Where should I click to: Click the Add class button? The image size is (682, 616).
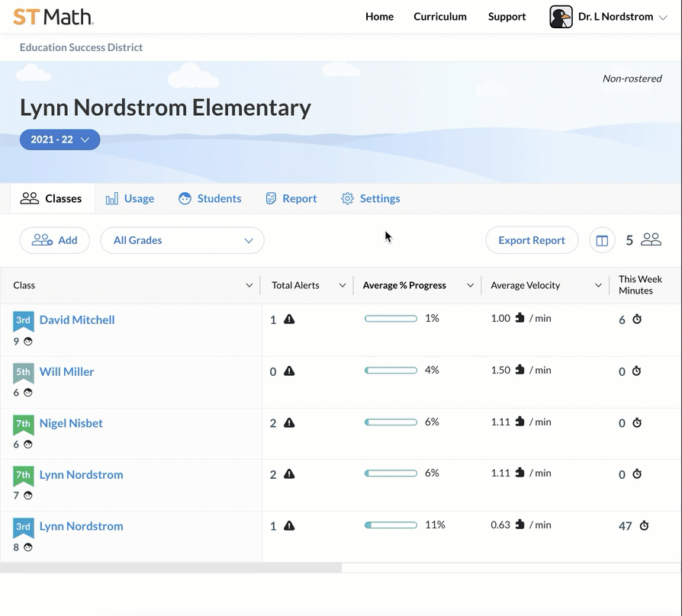[55, 240]
